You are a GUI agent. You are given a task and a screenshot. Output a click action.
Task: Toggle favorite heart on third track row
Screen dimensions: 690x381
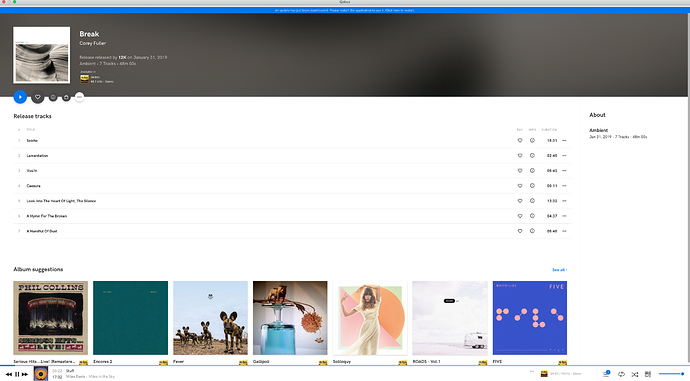520,171
